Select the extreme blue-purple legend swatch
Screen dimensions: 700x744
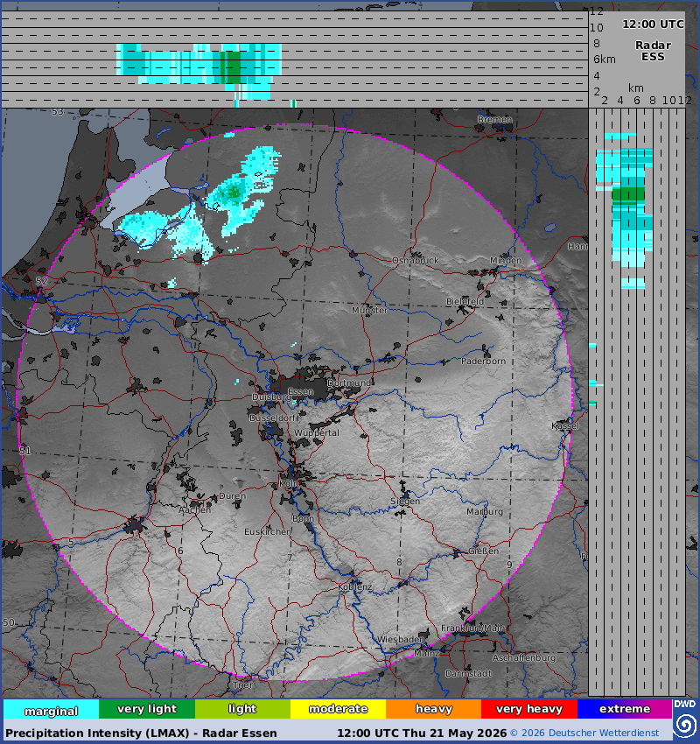pos(625,709)
